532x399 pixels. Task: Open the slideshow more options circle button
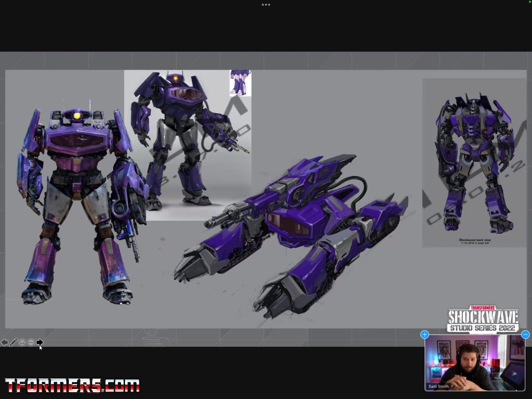(x=31, y=342)
